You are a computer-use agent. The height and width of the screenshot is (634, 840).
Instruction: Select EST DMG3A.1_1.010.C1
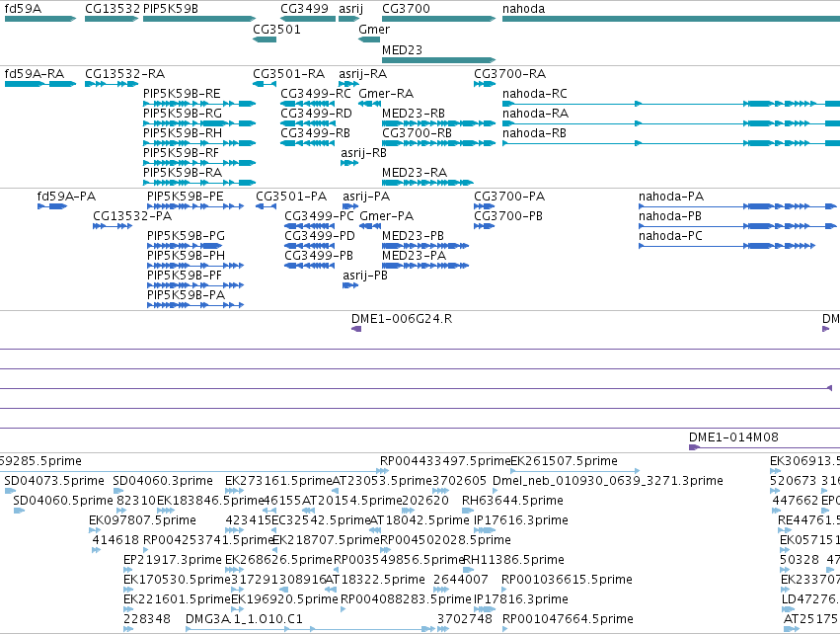(244, 619)
